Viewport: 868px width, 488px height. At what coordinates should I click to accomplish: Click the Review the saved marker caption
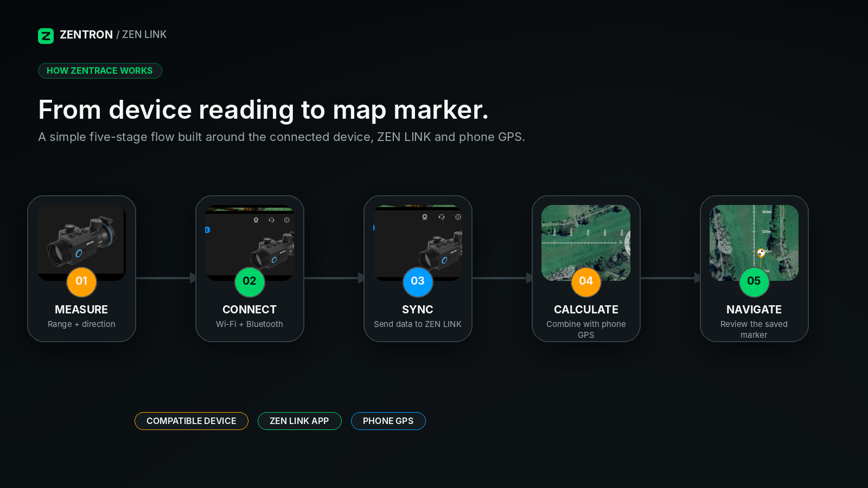pyautogui.click(x=754, y=330)
